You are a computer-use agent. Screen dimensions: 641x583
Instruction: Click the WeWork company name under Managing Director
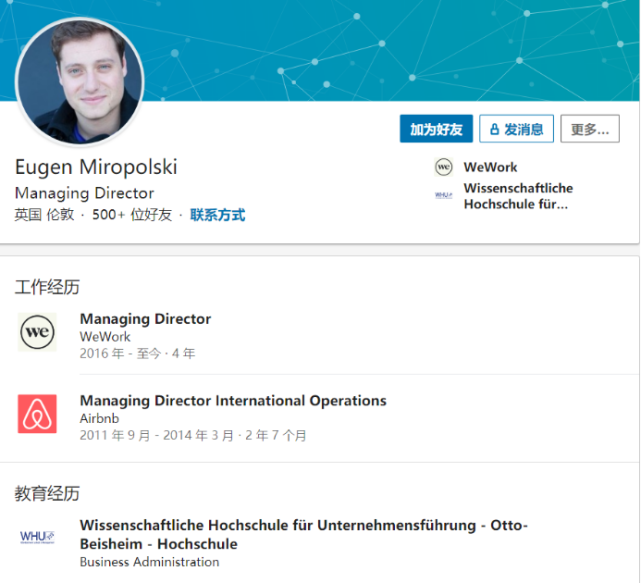point(105,337)
